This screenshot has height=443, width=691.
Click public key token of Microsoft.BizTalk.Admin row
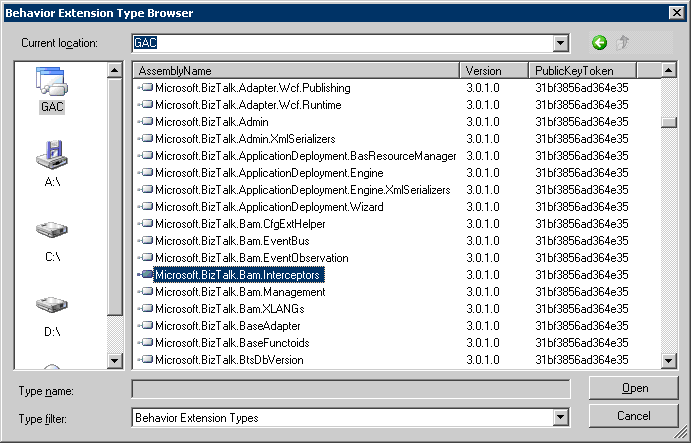(x=582, y=122)
